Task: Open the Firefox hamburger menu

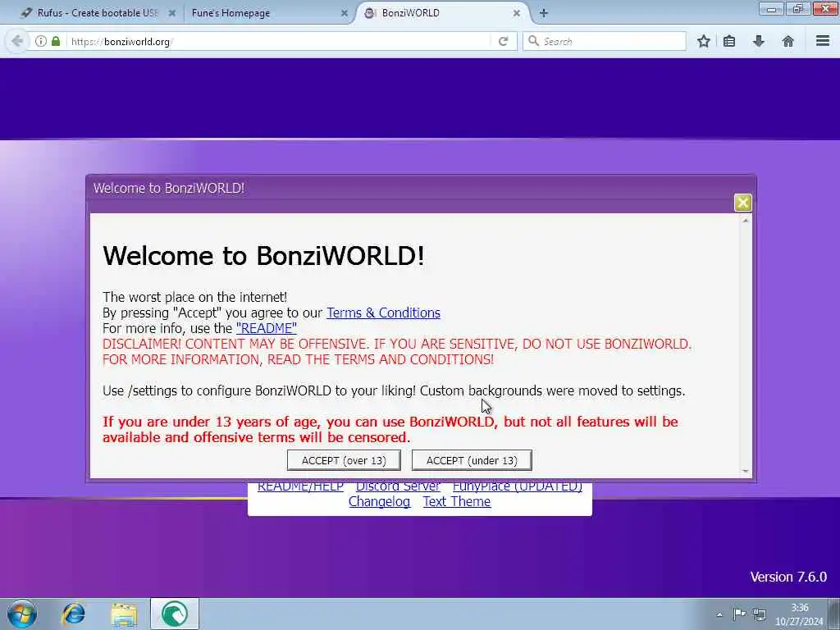Action: [x=823, y=41]
